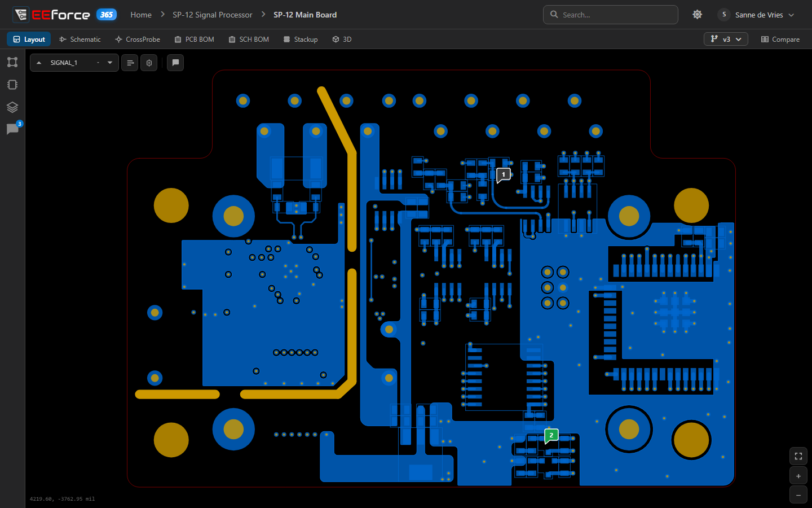The height and width of the screenshot is (508, 812).
Task: Switch to the Schematic tab
Action: point(80,39)
